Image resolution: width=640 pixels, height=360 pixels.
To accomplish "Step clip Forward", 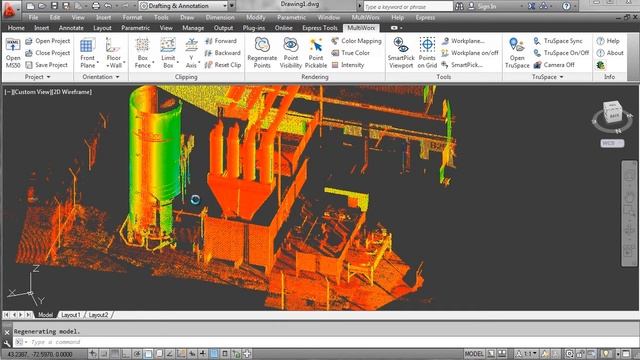I will pyautogui.click(x=221, y=41).
